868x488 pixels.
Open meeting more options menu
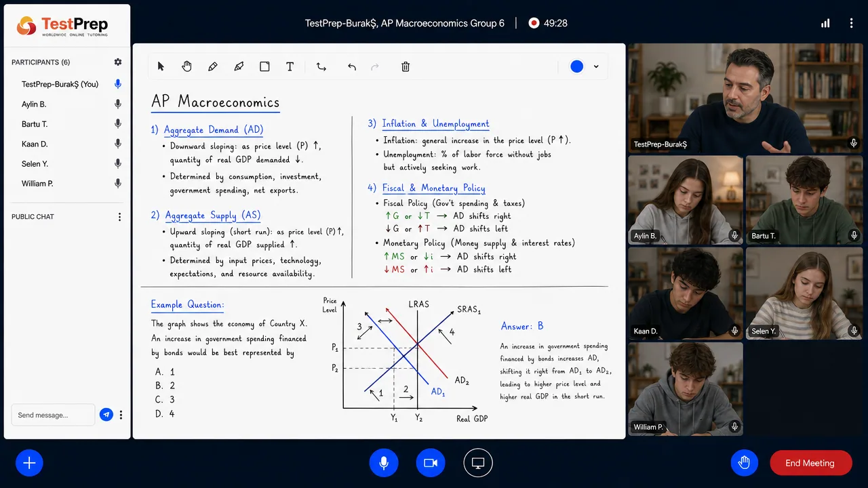pos(851,23)
